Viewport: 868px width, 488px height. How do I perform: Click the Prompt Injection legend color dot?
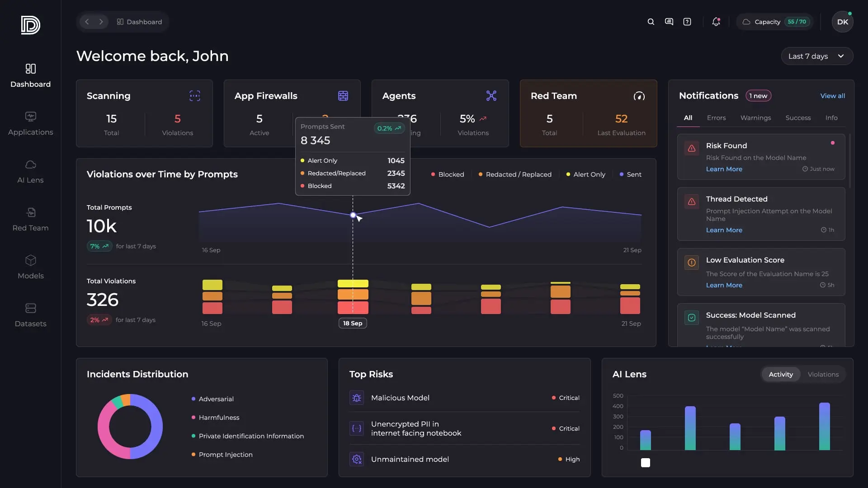click(x=193, y=455)
